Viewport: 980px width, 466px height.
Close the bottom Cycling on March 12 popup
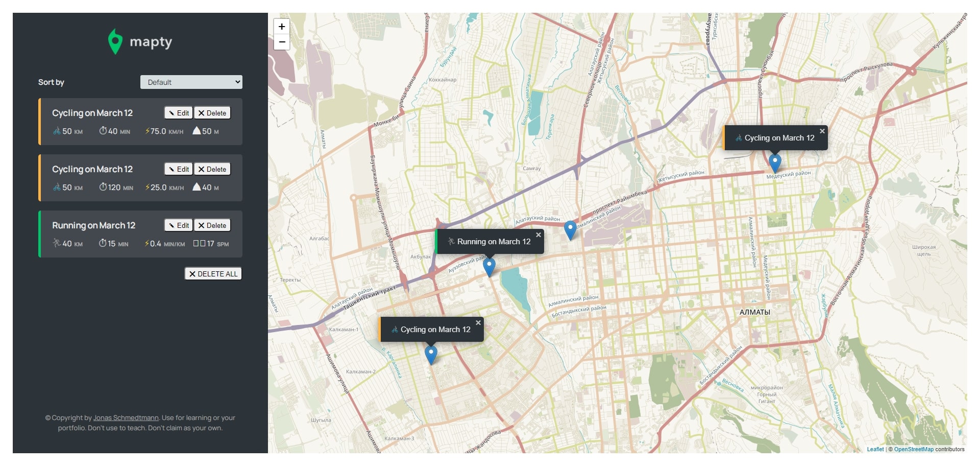pos(478,323)
